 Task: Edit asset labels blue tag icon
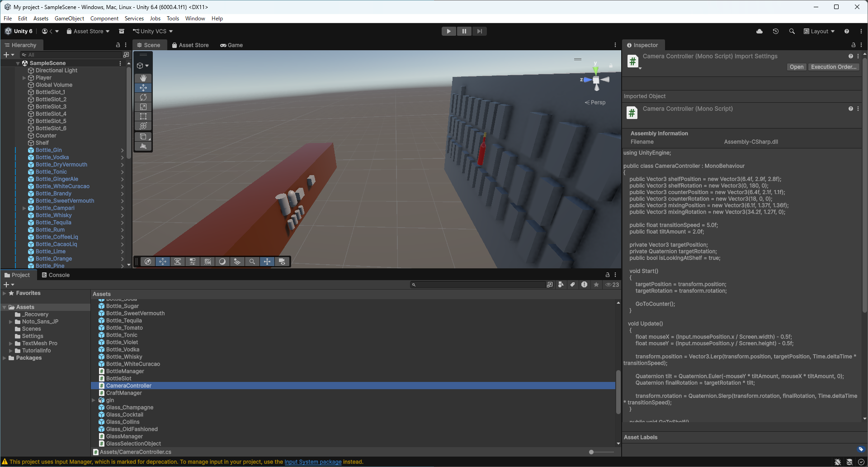pos(861,449)
